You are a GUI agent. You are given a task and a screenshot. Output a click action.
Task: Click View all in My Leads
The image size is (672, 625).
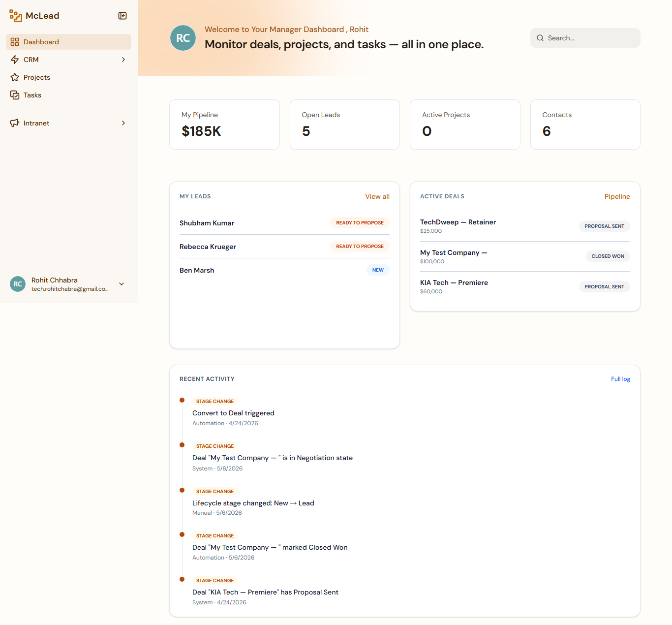377,196
